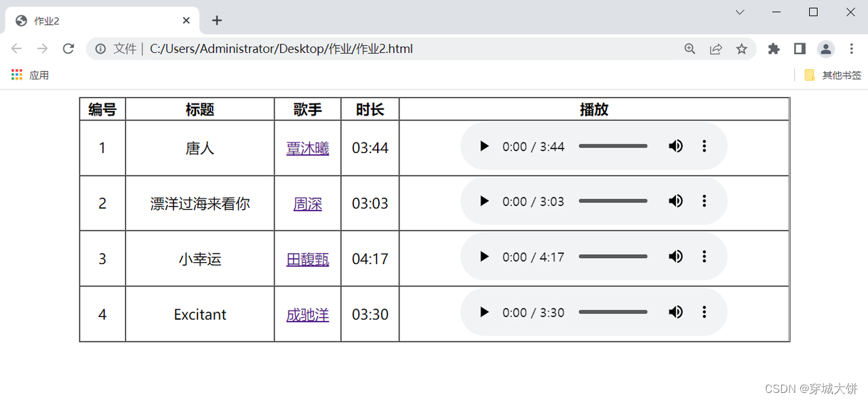Open the three-dot menu for 唐人 player

coord(704,146)
